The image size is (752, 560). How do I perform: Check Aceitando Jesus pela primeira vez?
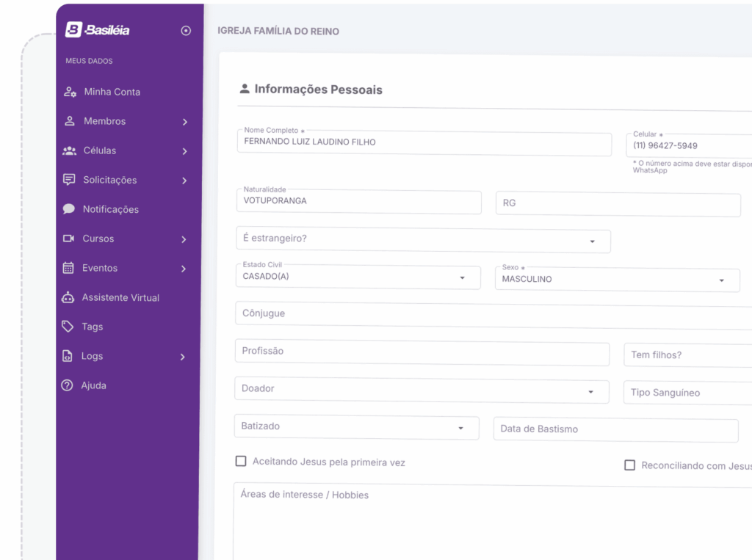click(241, 462)
